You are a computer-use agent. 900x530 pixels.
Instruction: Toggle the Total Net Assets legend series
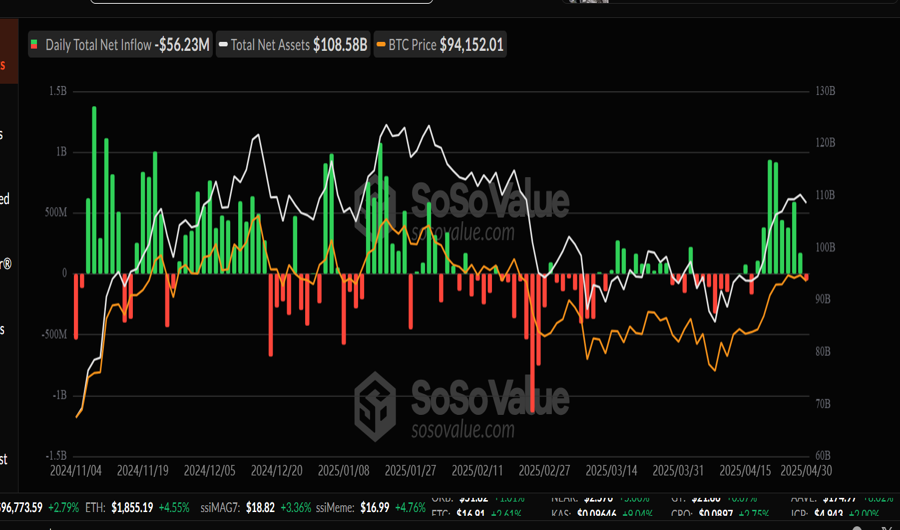click(x=293, y=45)
